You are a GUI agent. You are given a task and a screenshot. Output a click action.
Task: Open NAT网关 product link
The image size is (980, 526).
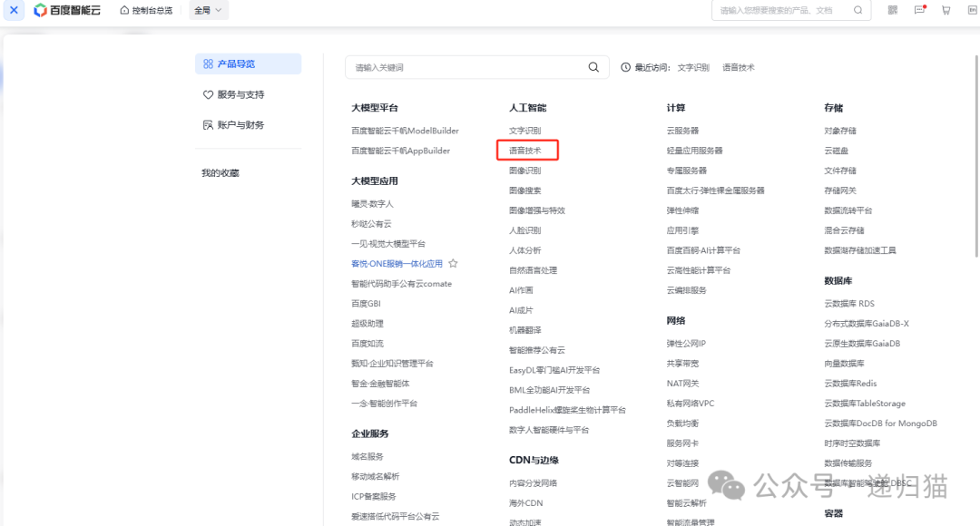point(682,384)
